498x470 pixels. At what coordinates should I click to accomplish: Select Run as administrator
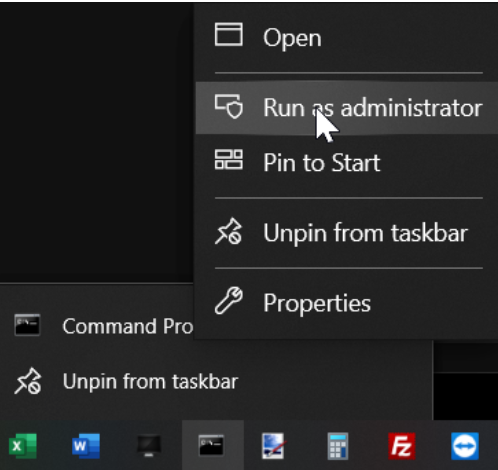(347, 108)
